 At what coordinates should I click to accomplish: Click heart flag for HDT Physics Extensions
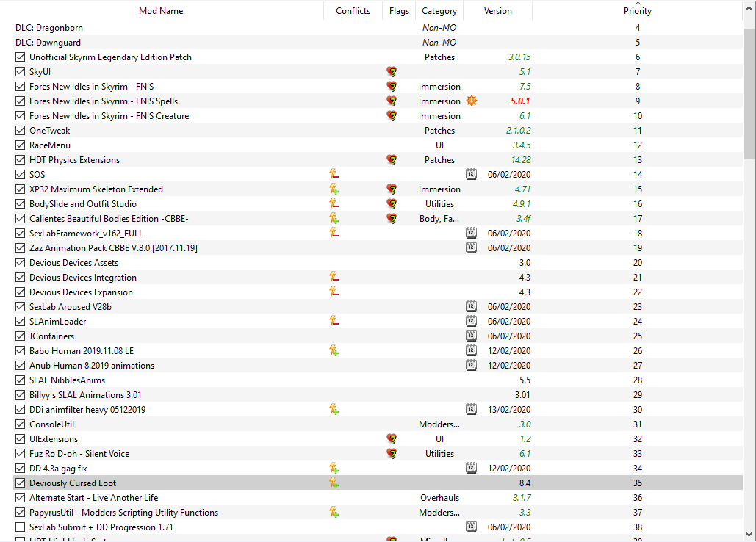point(392,160)
